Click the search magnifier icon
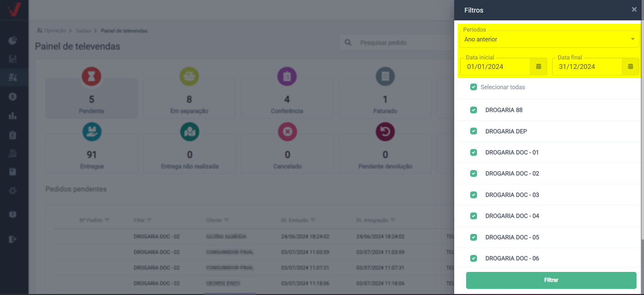644x295 pixels. [348, 42]
